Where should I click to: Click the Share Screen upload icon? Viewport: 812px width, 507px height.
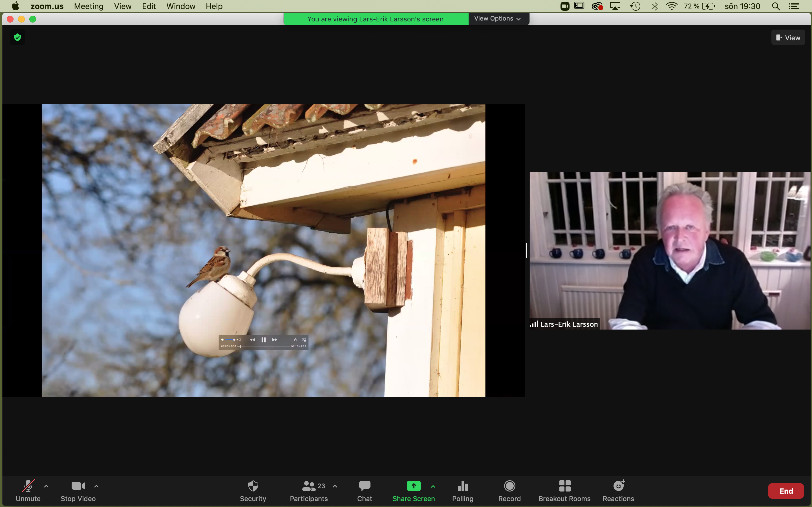click(414, 486)
